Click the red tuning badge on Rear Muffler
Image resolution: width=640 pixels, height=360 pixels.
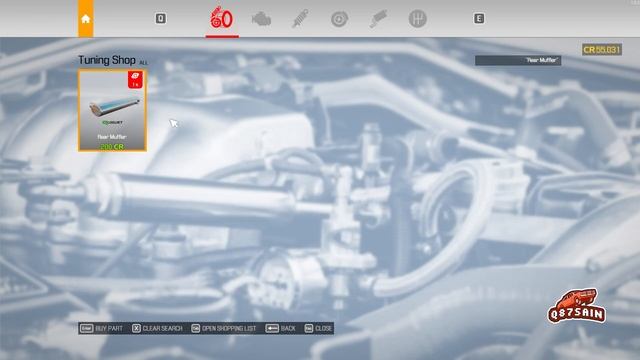[x=135, y=79]
